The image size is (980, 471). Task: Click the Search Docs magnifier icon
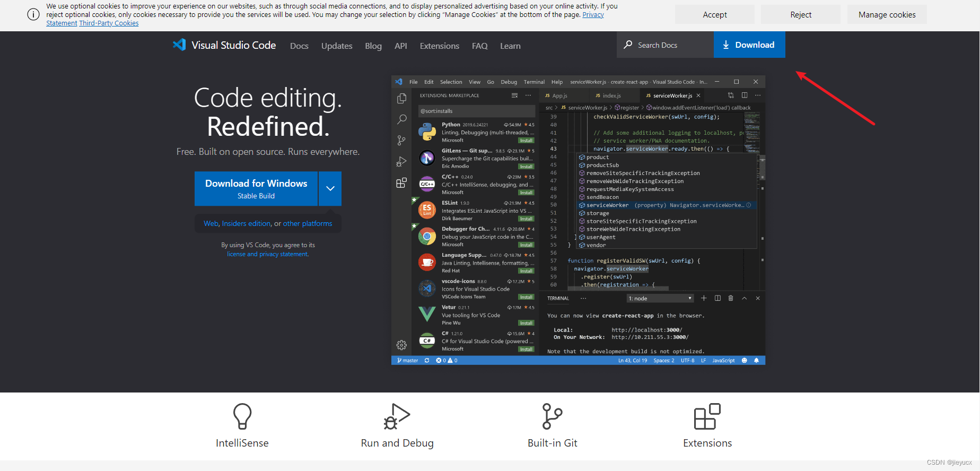pos(628,45)
